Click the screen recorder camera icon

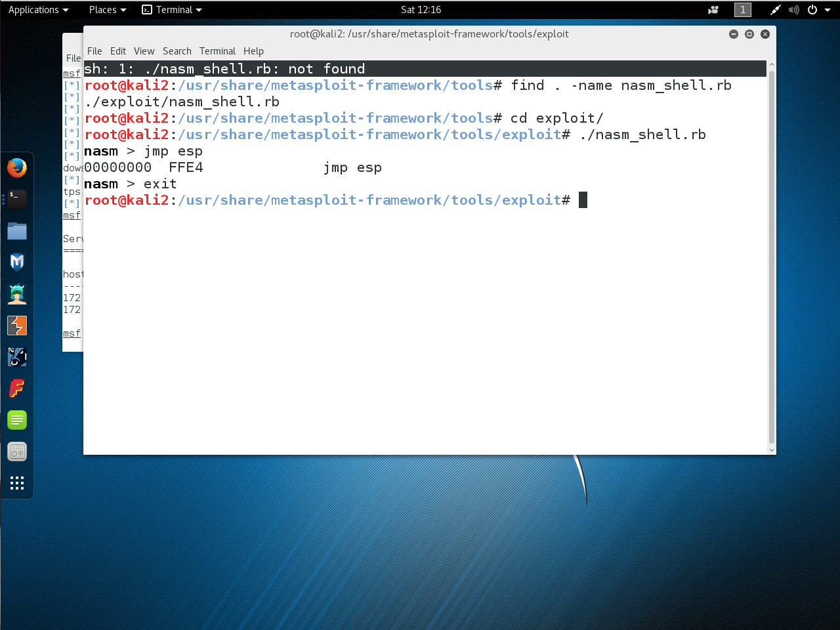point(713,10)
